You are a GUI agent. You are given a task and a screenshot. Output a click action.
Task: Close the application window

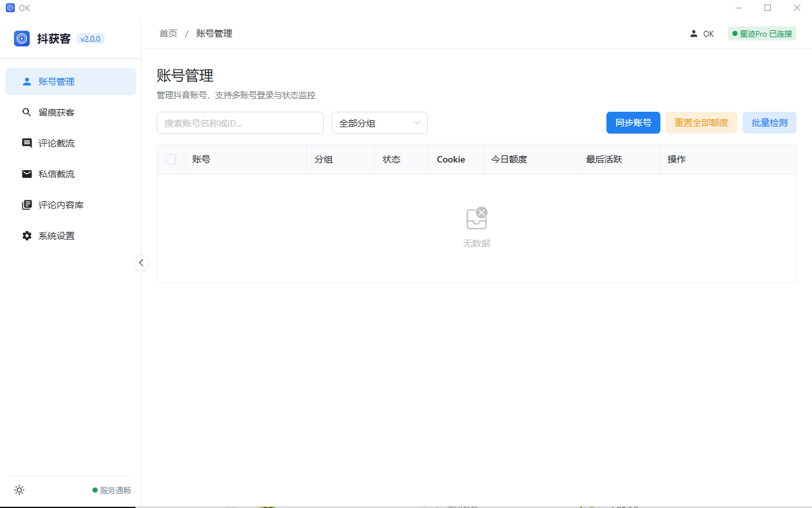797,8
